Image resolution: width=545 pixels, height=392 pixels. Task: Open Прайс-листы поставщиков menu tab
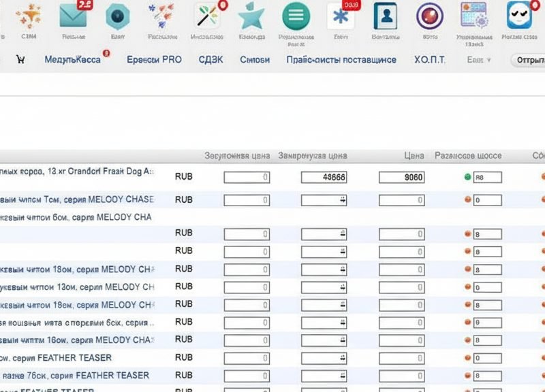[341, 60]
